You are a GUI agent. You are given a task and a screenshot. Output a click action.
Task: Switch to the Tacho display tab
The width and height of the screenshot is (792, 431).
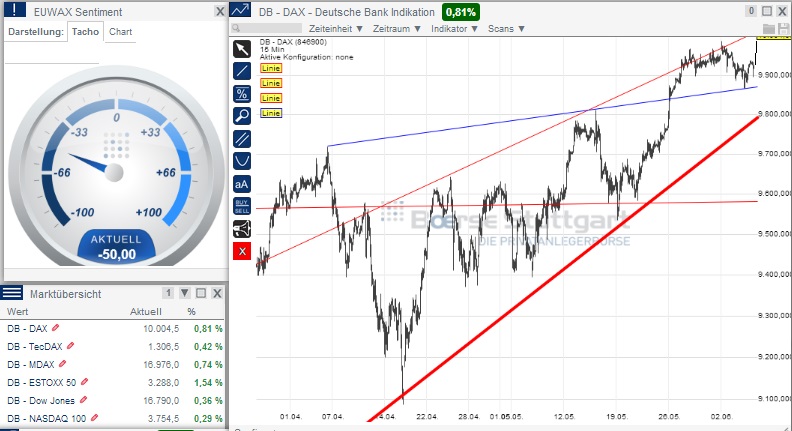[85, 31]
